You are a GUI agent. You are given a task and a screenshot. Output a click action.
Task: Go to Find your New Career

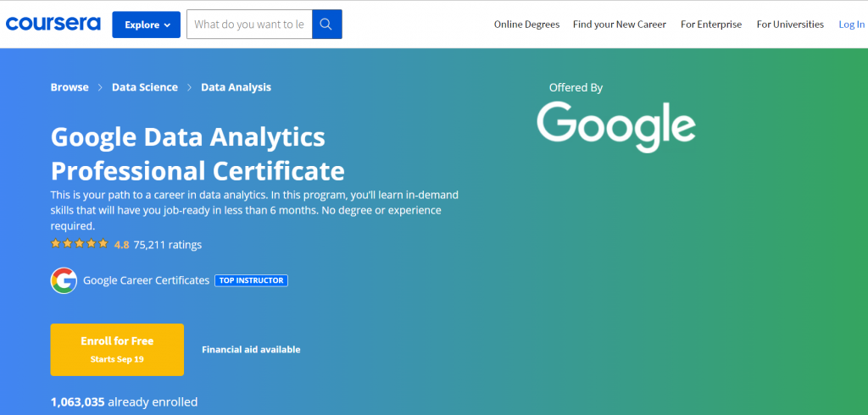pyautogui.click(x=620, y=25)
